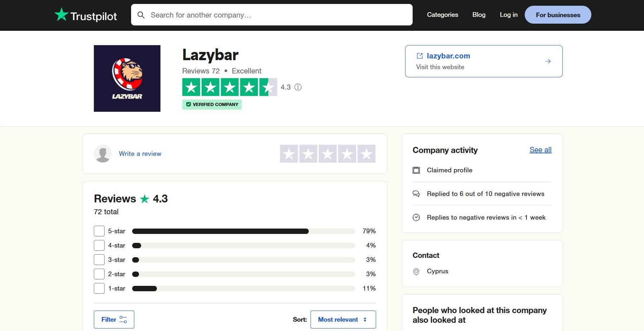644x331 pixels.
Task: Click the location pin icon next to Cyprus
Action: point(416,271)
